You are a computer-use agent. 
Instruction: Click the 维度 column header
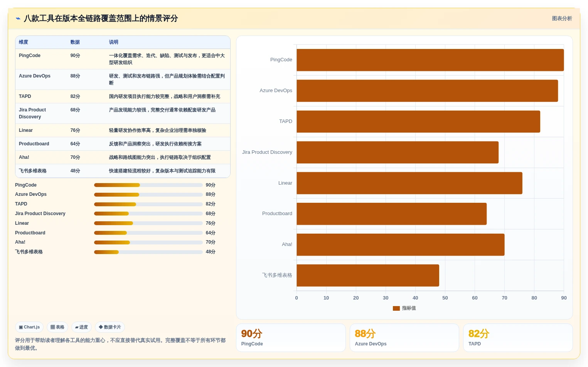point(24,42)
